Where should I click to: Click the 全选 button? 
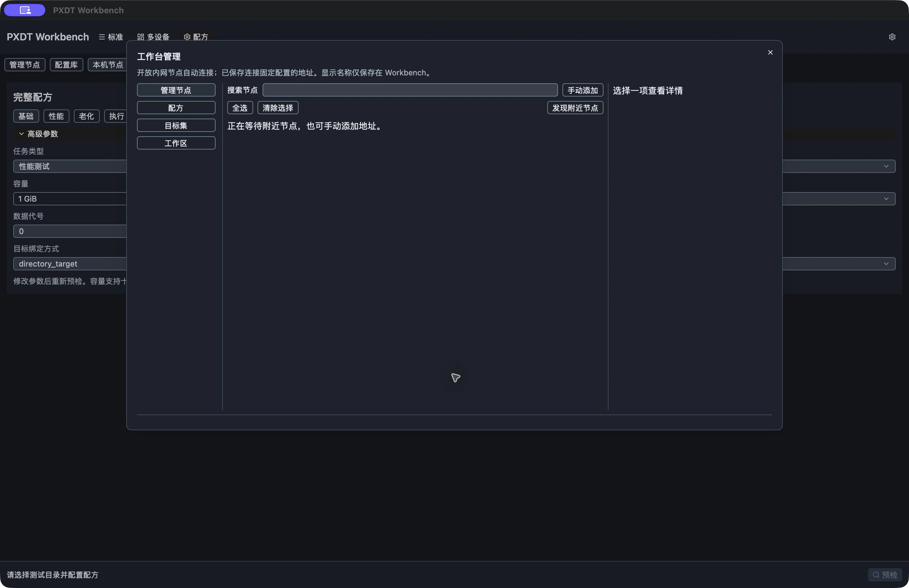(x=240, y=108)
